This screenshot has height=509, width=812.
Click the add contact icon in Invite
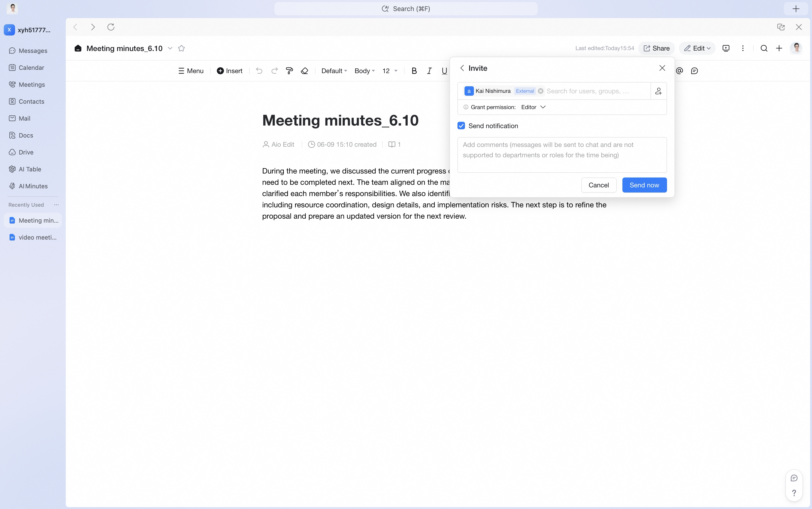pyautogui.click(x=659, y=91)
